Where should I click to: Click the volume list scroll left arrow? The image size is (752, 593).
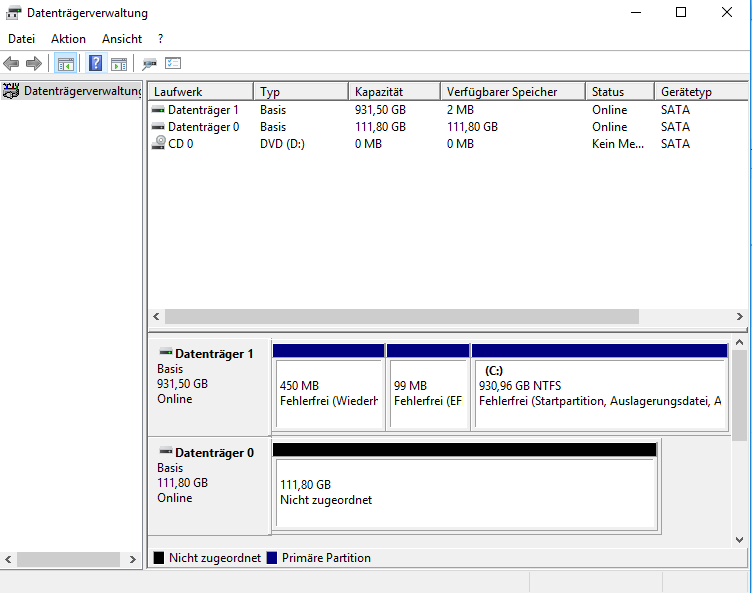click(x=156, y=317)
